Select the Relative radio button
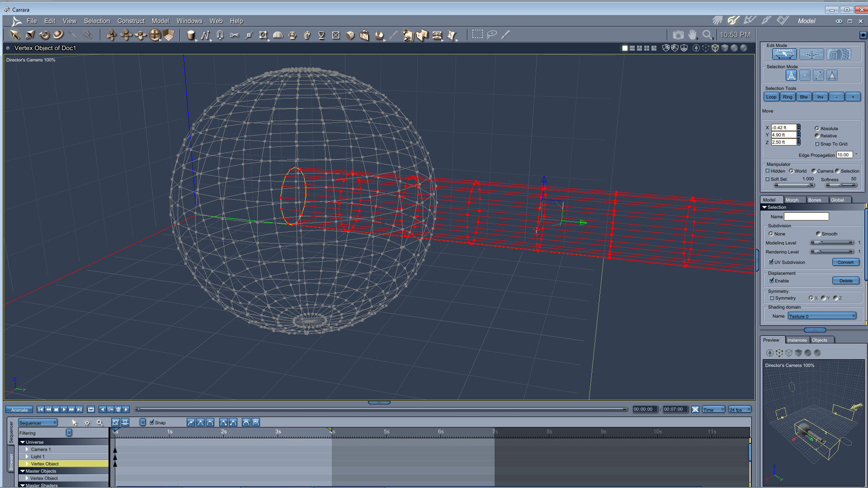Screen dimensions: 868x488 click(817, 136)
